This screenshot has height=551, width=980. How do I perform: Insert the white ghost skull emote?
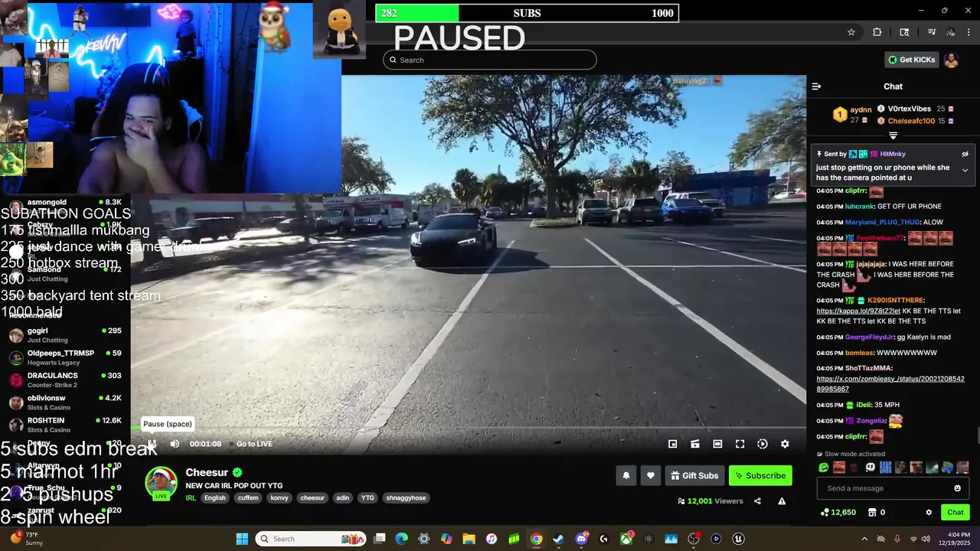[x=870, y=468]
